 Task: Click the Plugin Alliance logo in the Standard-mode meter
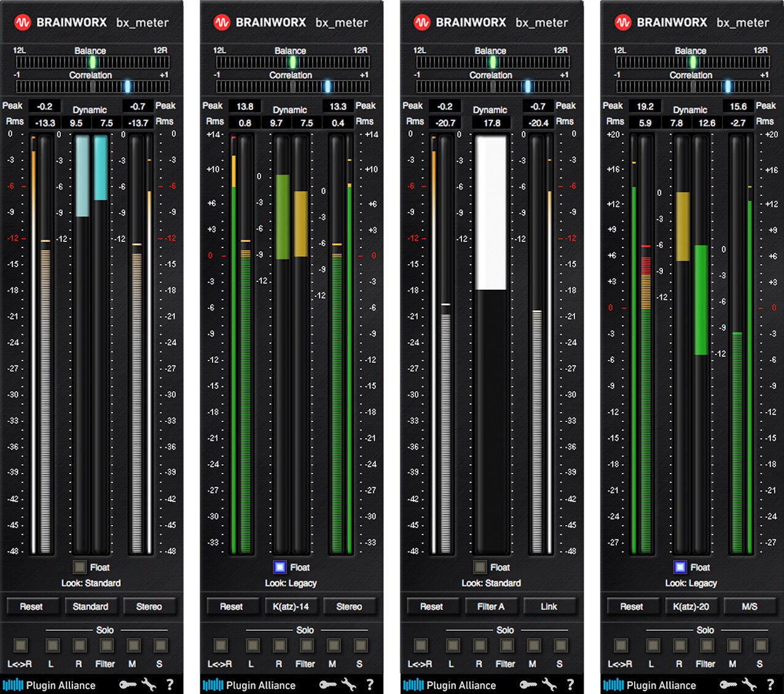[x=49, y=685]
